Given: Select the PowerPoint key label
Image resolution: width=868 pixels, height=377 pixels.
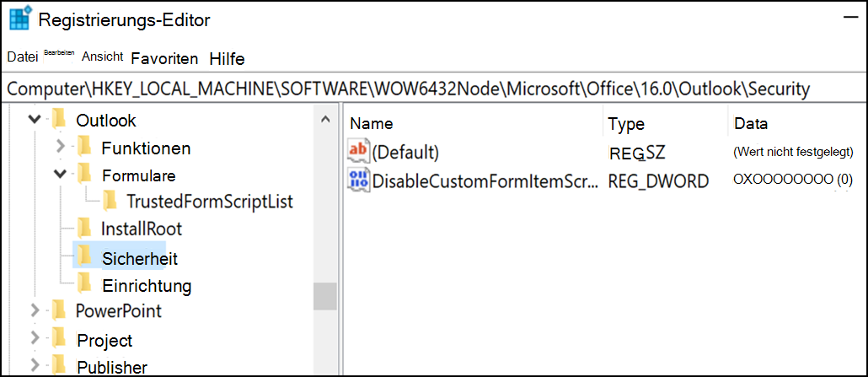Looking at the screenshot, I should [x=119, y=310].
